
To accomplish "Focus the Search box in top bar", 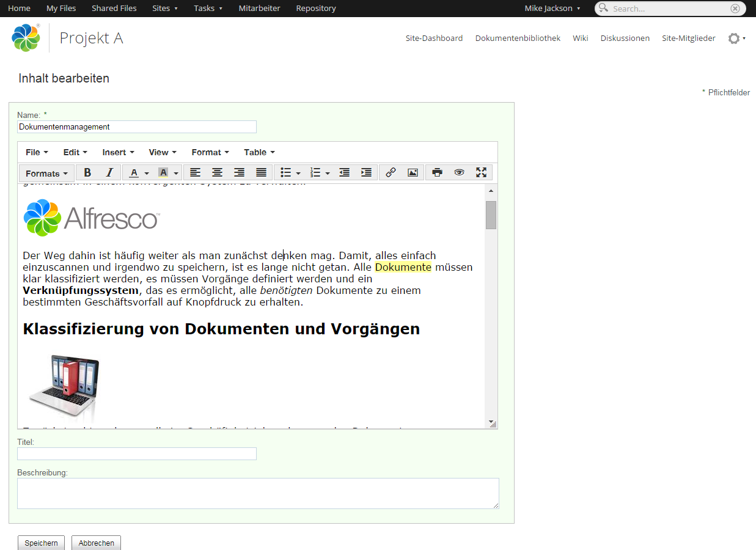I will coord(670,9).
